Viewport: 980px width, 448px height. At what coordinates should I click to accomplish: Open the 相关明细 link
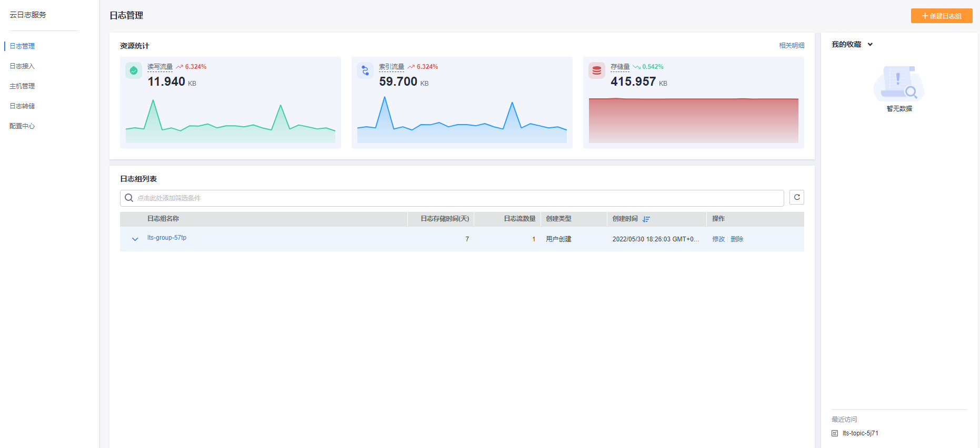coord(792,46)
